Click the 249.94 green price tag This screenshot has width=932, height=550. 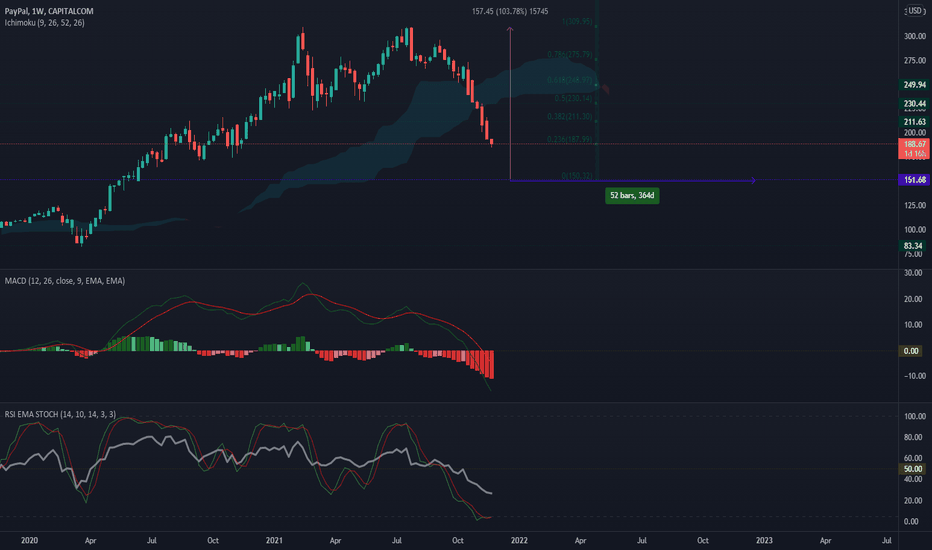tap(914, 85)
